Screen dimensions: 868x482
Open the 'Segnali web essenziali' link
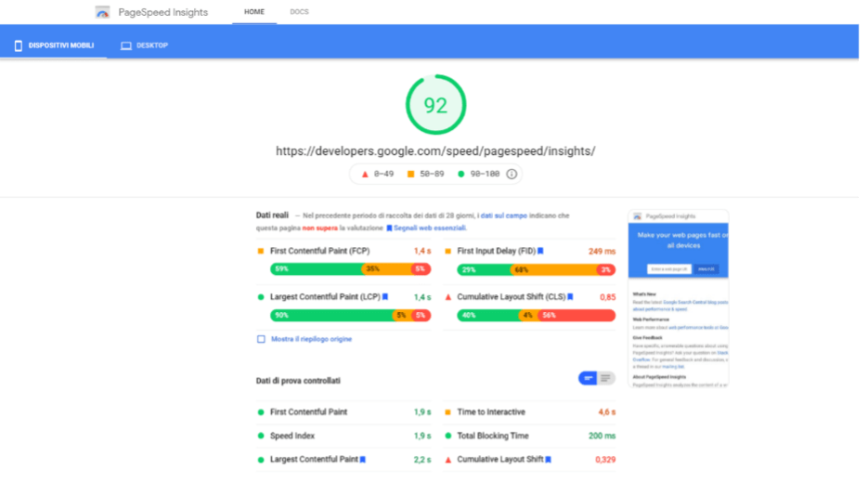[x=430, y=228]
